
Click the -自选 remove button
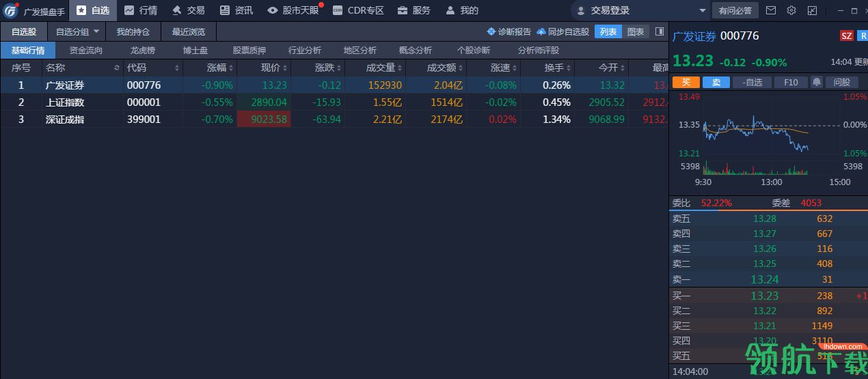pyautogui.click(x=752, y=82)
